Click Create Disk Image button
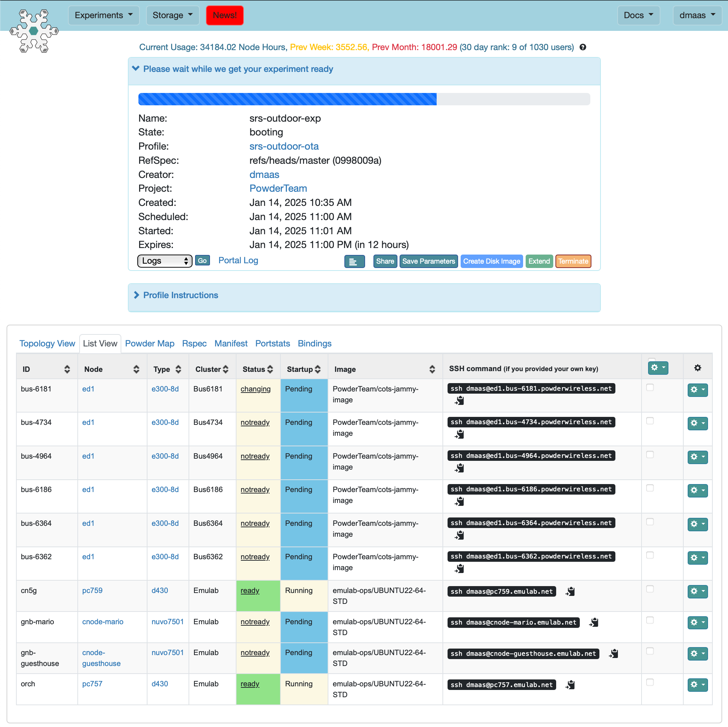Screen dimensions: 728x727 pyautogui.click(x=492, y=261)
